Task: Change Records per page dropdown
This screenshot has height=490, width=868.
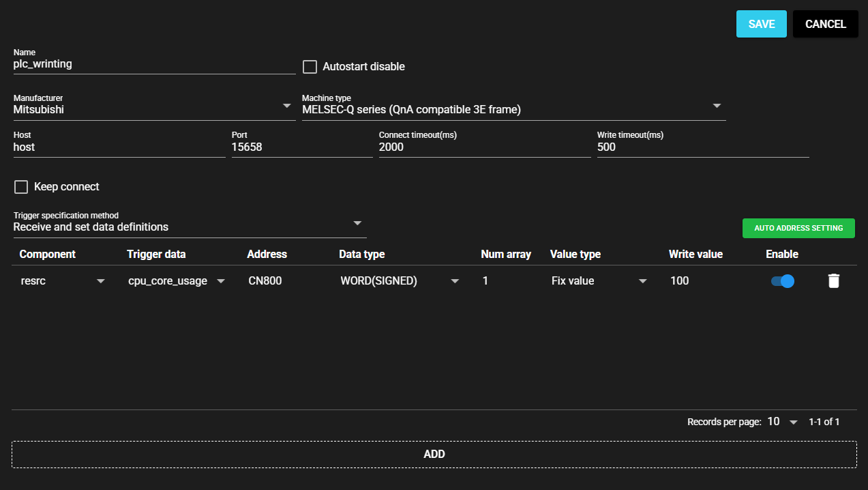Action: [782, 422]
